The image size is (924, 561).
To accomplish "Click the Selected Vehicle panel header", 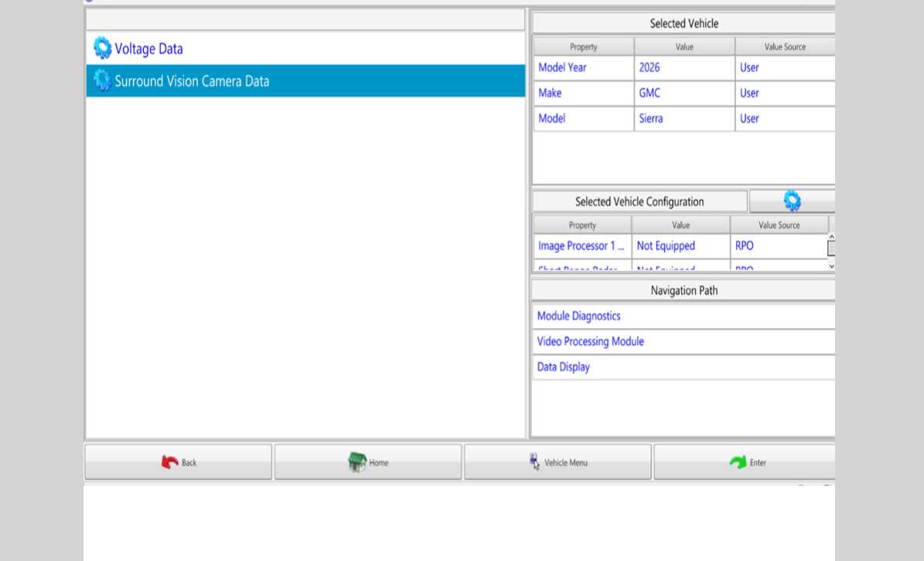I will 684,23.
